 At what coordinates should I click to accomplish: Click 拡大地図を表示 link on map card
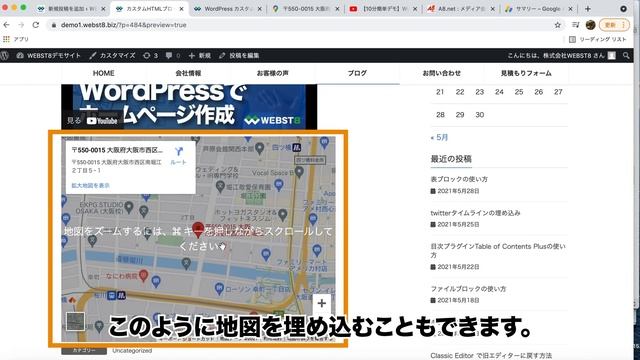click(x=91, y=185)
